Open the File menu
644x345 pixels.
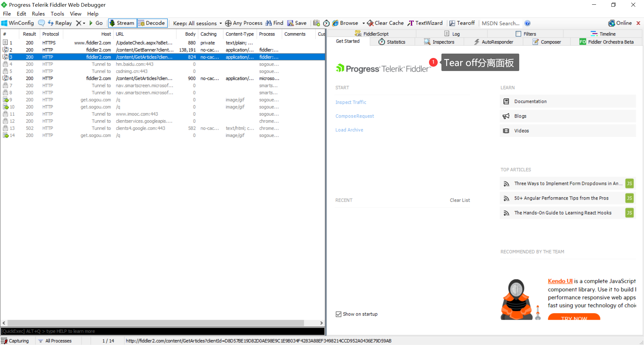pyautogui.click(x=7, y=14)
